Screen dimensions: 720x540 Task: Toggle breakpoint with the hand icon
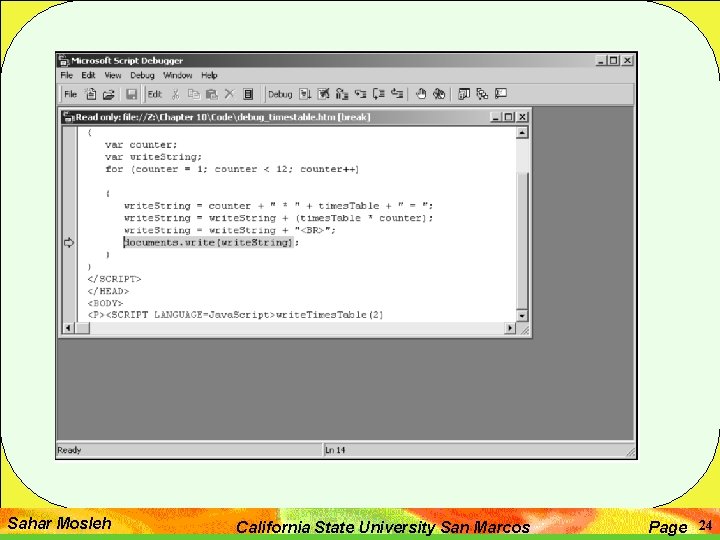[x=421, y=94]
